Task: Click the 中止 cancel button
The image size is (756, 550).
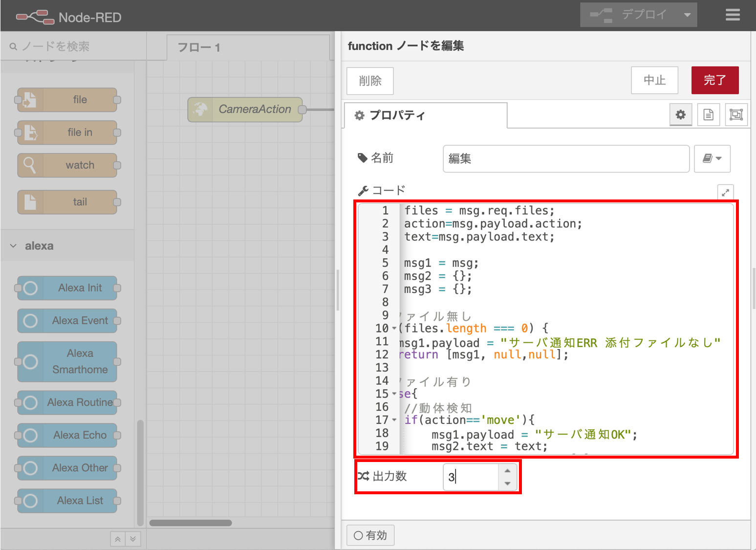Action: 654,80
